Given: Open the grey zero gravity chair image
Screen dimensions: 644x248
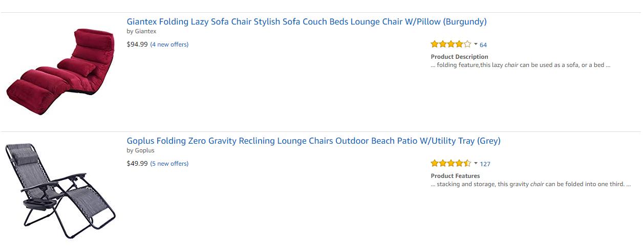Looking at the screenshot, I should coord(60,190).
